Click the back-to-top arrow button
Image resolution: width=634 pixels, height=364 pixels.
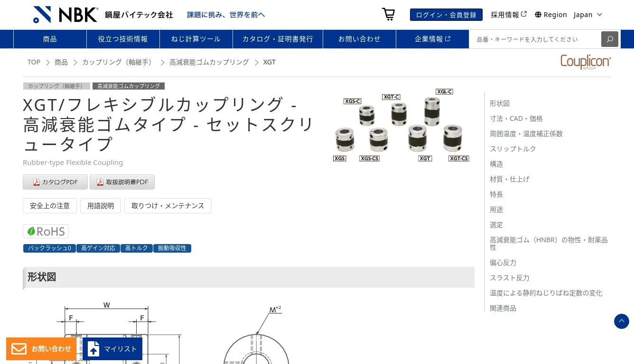(x=621, y=321)
